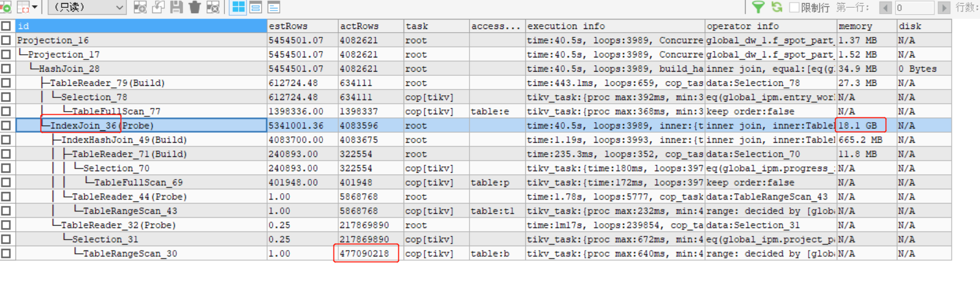The height and width of the screenshot is (289, 980).
Task: Check the box for Projection_16 row
Action: (x=6, y=40)
